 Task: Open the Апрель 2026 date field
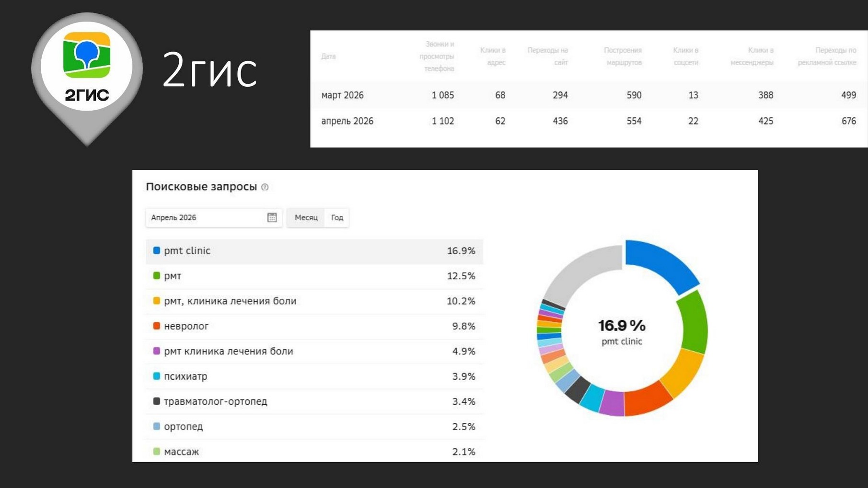214,217
